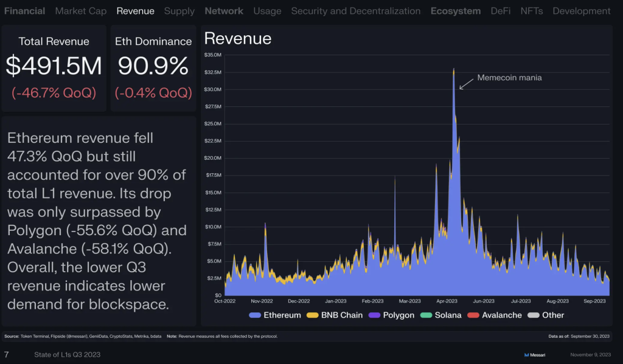
Task: Click the $20.0M y-axis label
Action: [212, 158]
